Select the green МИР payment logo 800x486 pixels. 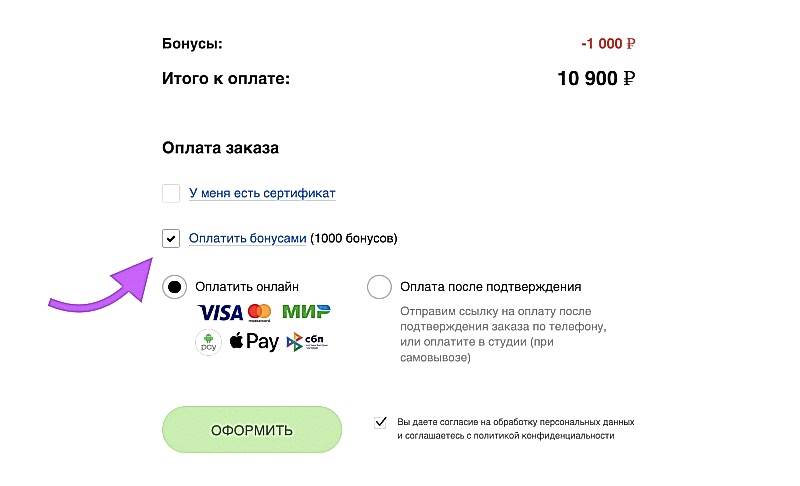(306, 312)
